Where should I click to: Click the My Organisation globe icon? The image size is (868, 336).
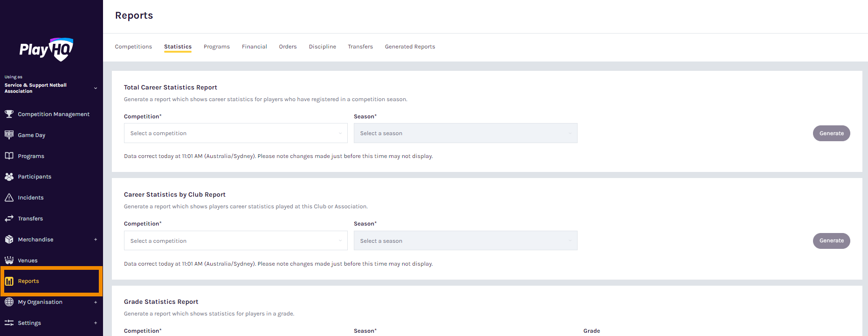pos(9,302)
